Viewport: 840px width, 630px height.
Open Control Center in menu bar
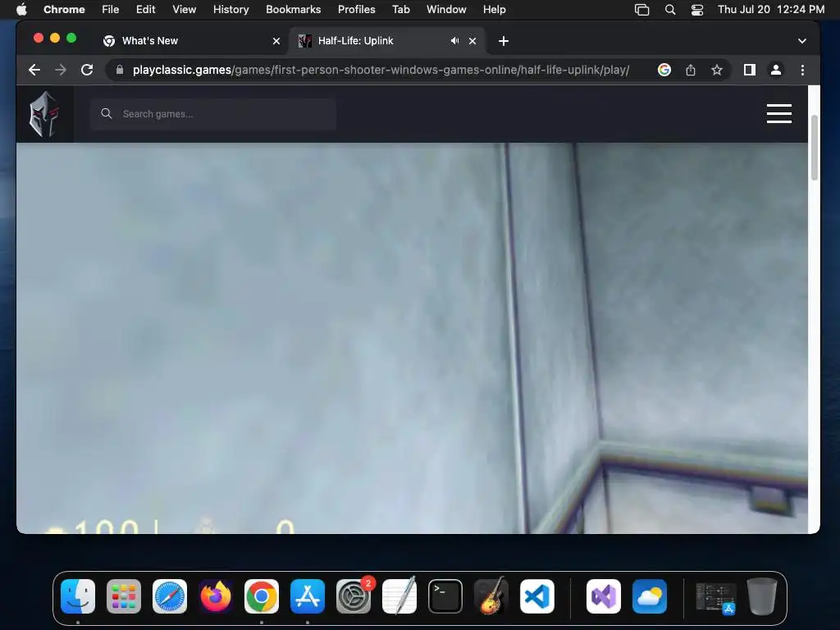(697, 10)
